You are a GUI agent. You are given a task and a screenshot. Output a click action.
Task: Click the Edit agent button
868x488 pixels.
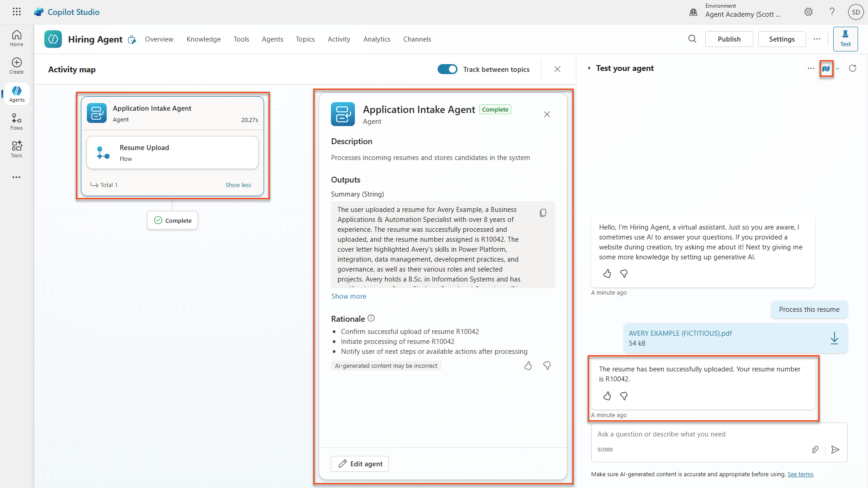[360, 464]
